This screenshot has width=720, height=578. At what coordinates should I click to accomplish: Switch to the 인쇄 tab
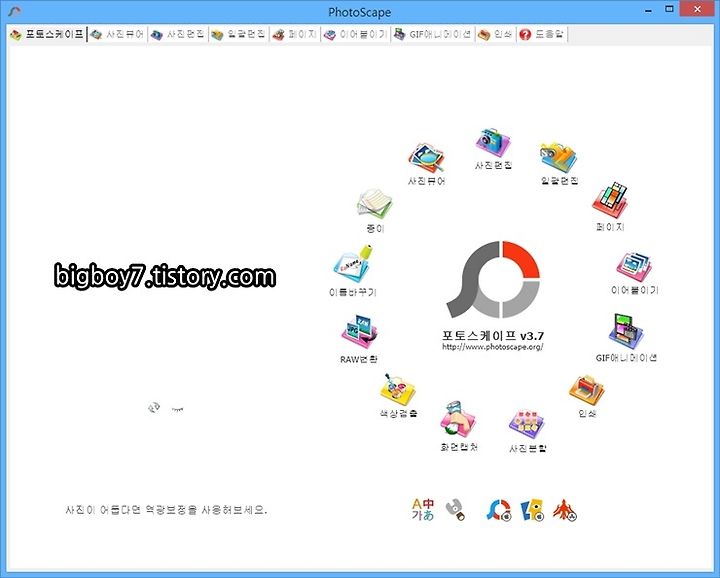pos(495,34)
